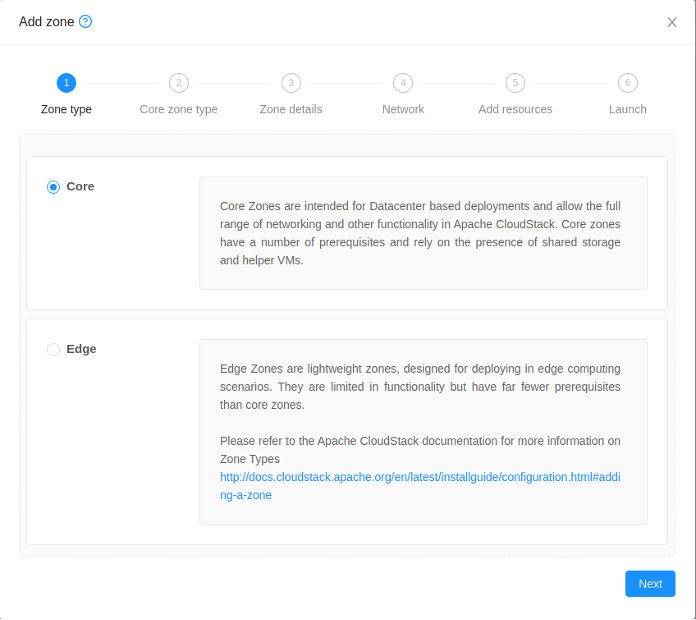Click the Edge option label
The height and width of the screenshot is (620, 696).
(x=81, y=349)
